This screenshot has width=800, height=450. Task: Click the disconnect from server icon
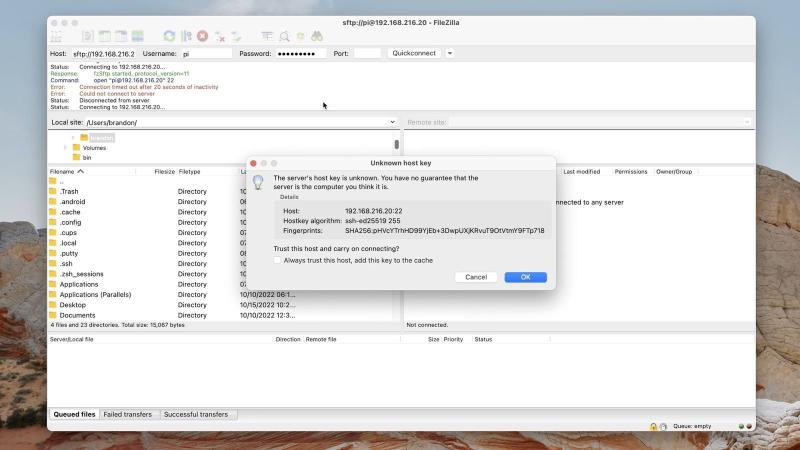pyautogui.click(x=220, y=36)
